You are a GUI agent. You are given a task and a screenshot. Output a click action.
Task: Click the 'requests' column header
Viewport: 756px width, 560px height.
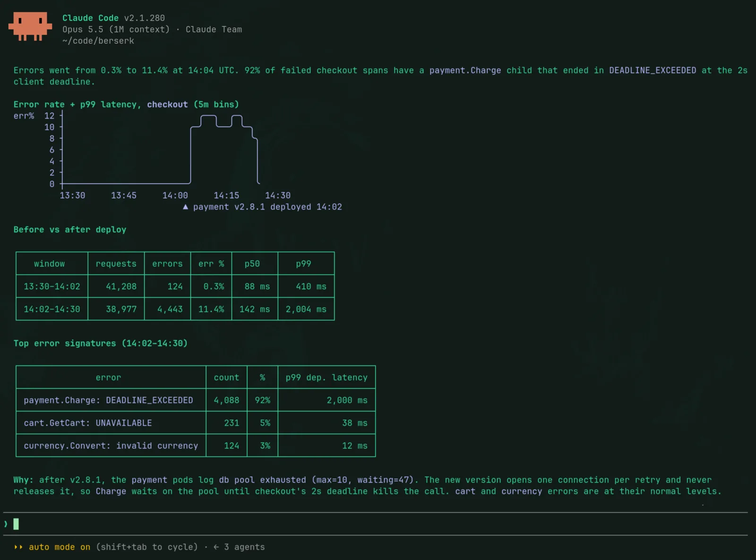pyautogui.click(x=116, y=264)
